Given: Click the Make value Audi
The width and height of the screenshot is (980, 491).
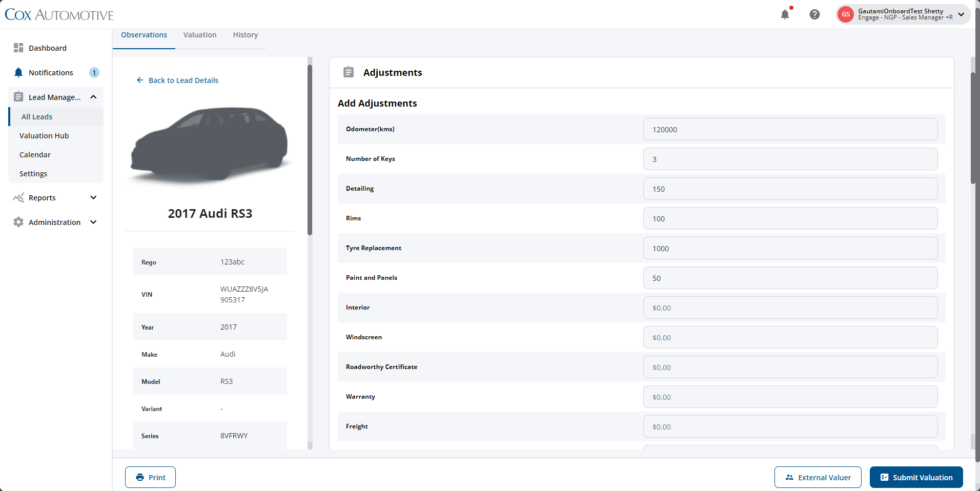Looking at the screenshot, I should [228, 354].
